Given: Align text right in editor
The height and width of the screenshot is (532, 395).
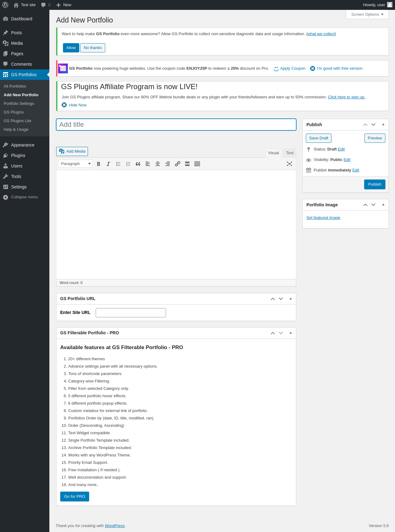Looking at the screenshot, I should 168,164.
